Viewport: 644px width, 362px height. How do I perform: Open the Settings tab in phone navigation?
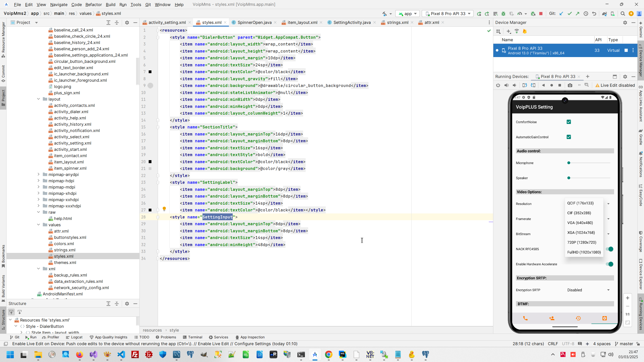click(605, 318)
